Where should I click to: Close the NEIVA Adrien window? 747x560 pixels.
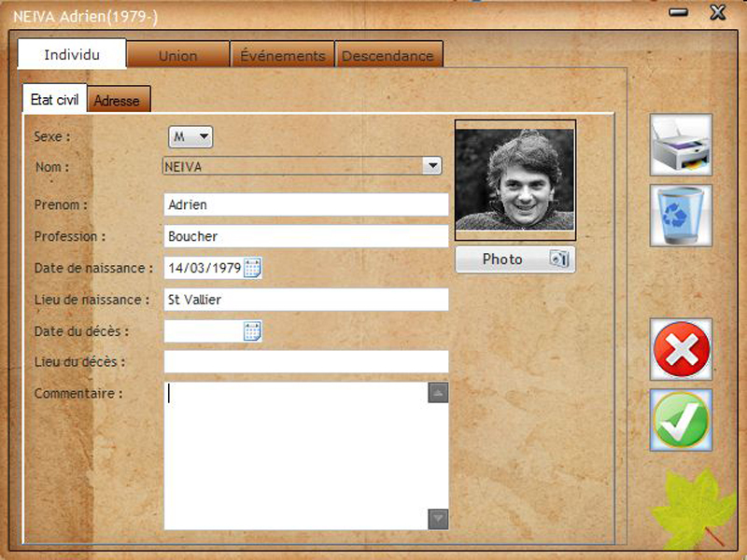(718, 12)
